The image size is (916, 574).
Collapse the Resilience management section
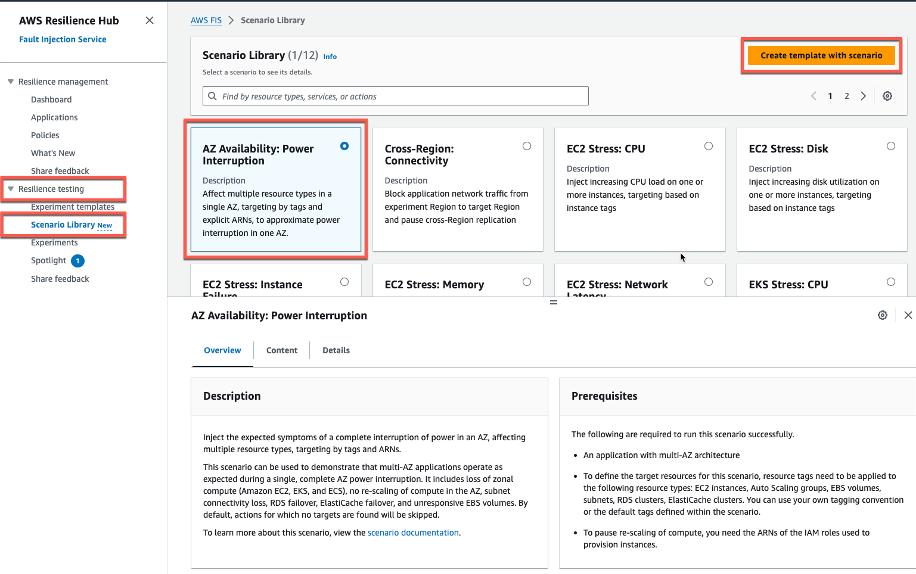[11, 82]
